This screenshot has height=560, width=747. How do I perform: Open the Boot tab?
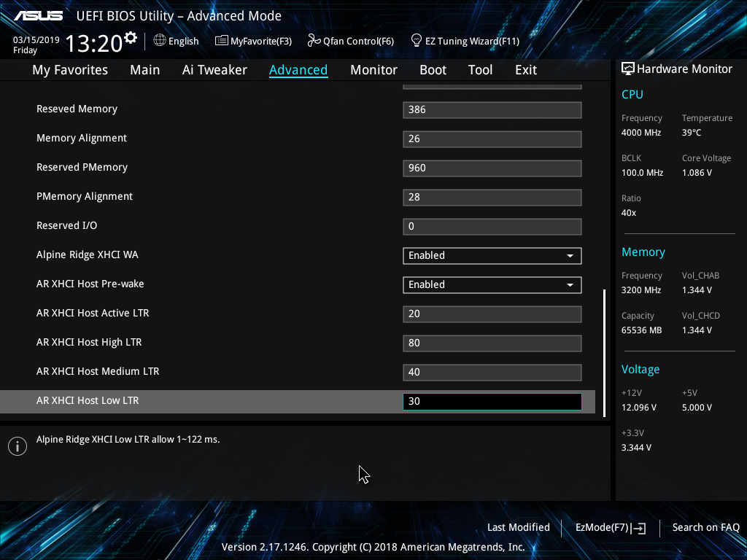[x=433, y=70]
